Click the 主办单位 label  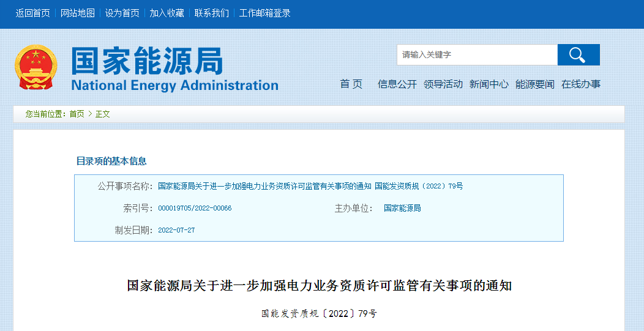(x=354, y=208)
